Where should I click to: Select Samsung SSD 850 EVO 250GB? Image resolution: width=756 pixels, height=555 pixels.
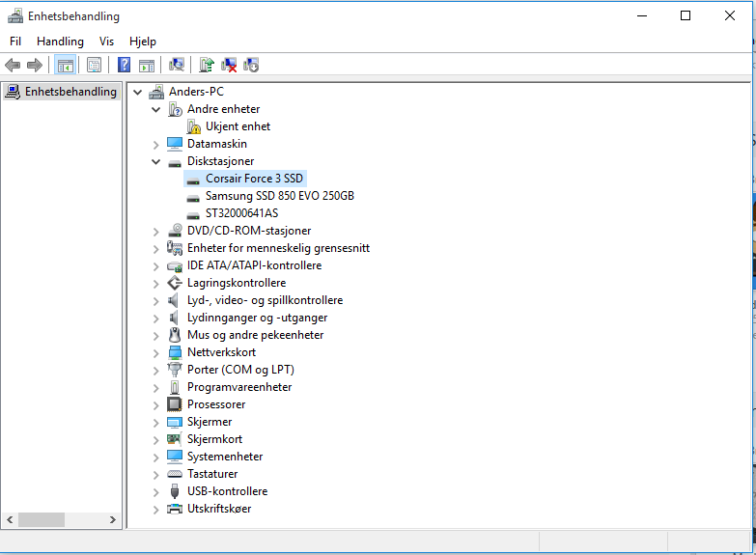(280, 196)
